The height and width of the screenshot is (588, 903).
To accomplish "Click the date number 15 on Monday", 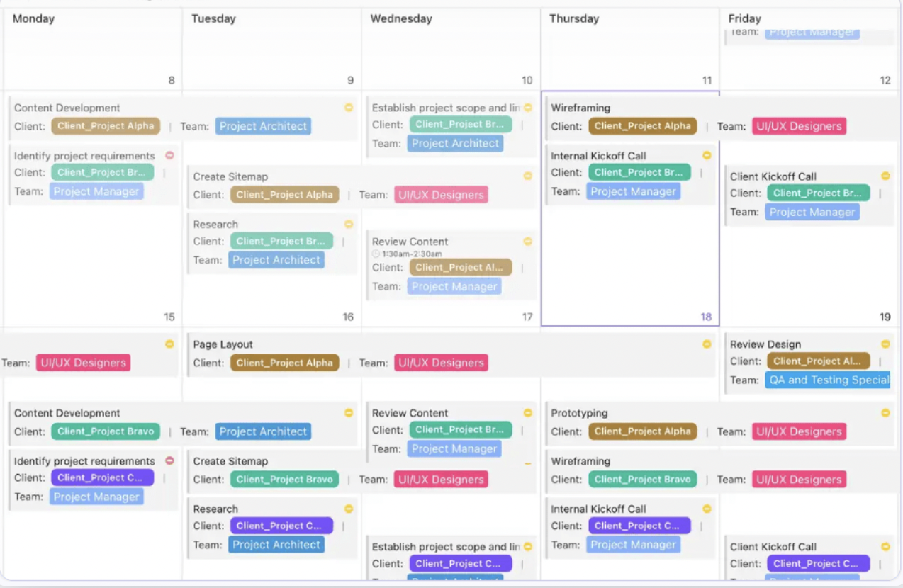I will (169, 317).
